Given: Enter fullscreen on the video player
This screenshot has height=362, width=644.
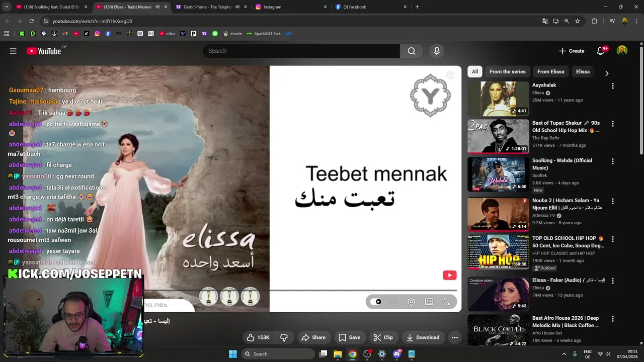Looking at the screenshot, I should pos(447,302).
